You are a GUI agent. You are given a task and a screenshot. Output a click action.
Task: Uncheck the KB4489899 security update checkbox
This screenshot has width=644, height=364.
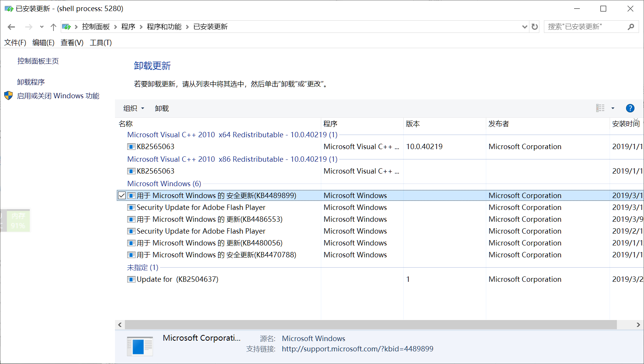(122, 196)
